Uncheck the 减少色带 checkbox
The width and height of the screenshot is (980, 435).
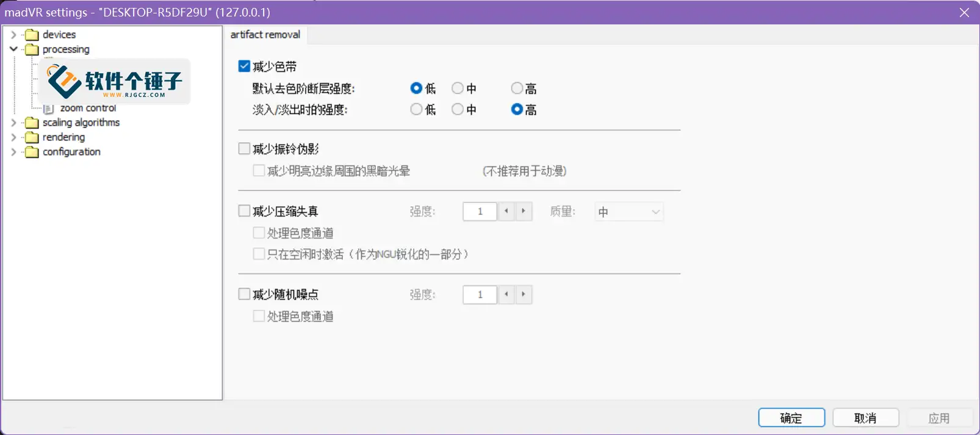(244, 66)
